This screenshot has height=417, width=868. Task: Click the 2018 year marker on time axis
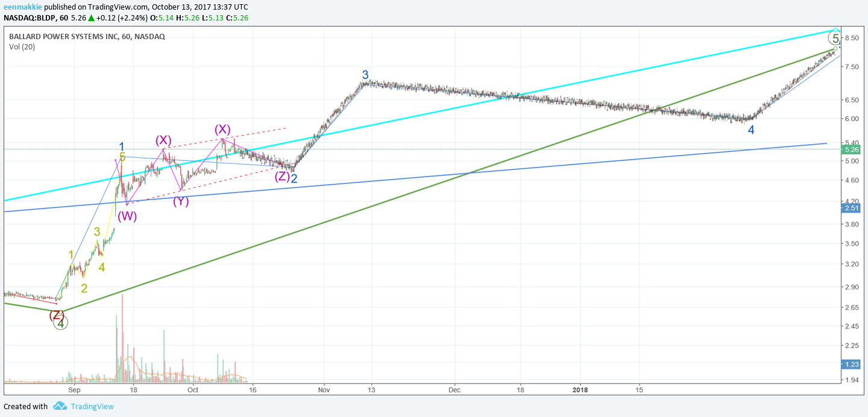580,389
